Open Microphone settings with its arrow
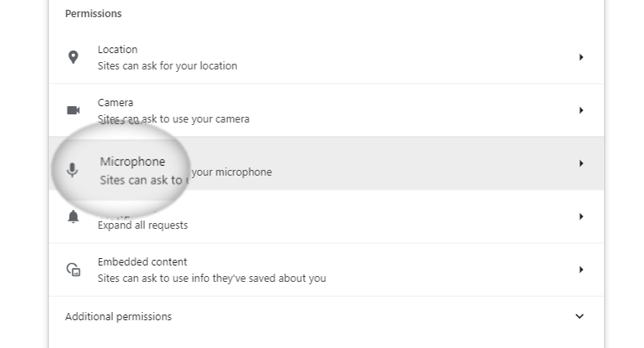The image size is (644, 348). click(581, 163)
